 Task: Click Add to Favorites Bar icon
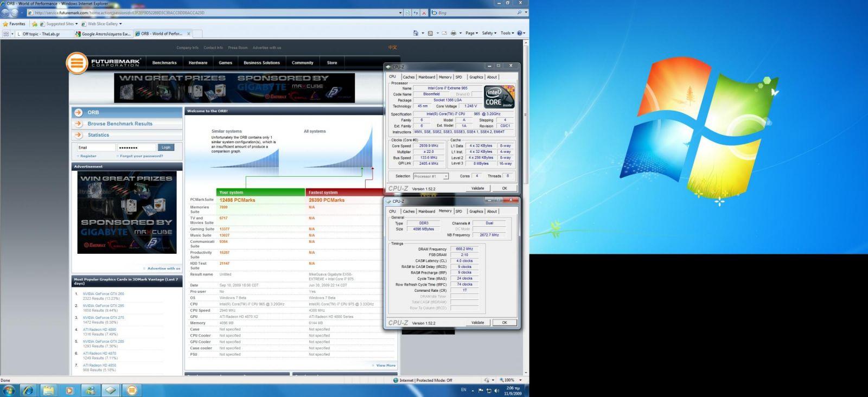(x=35, y=24)
